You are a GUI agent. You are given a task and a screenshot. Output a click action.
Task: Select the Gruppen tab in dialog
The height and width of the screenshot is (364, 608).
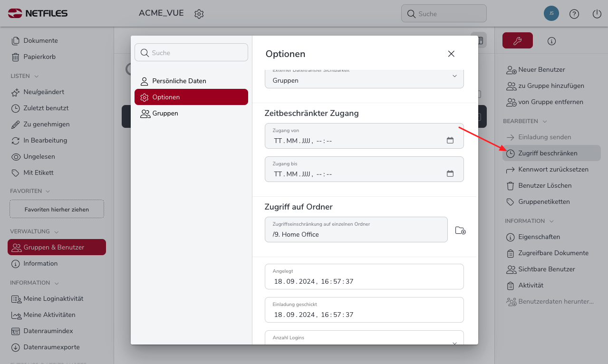165,114
